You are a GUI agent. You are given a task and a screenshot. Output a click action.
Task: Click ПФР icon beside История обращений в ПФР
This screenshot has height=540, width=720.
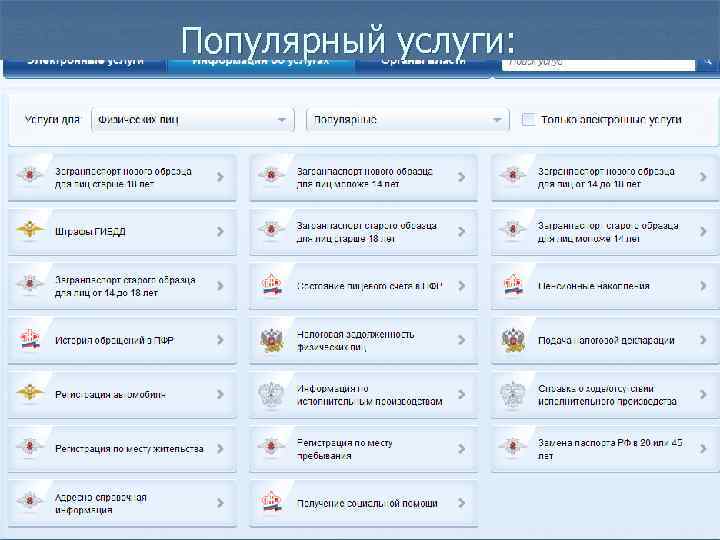click(x=30, y=339)
